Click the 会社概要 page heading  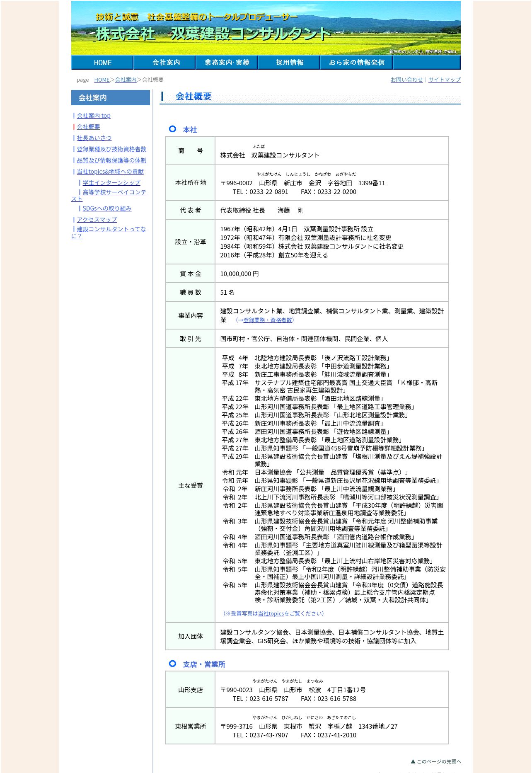pyautogui.click(x=193, y=97)
